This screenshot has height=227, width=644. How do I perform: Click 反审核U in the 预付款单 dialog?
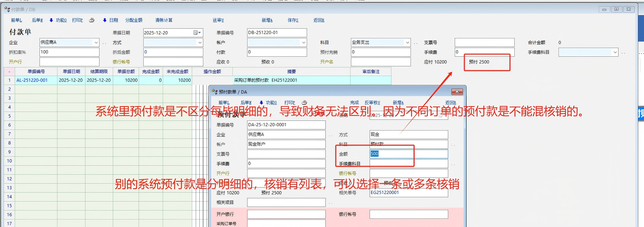click(x=372, y=103)
